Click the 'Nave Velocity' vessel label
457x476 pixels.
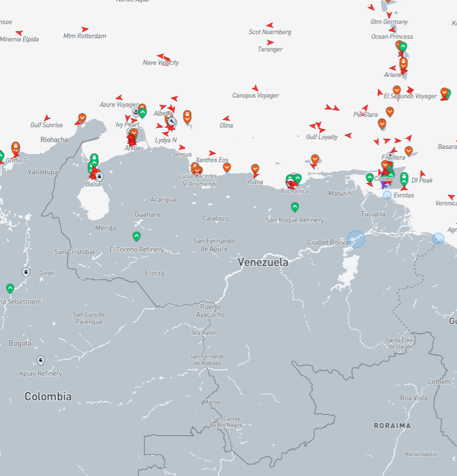(x=161, y=62)
